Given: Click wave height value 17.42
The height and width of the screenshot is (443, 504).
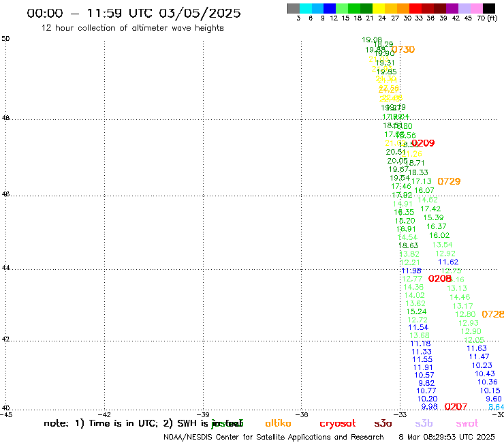Looking at the screenshot, I should (430, 209).
